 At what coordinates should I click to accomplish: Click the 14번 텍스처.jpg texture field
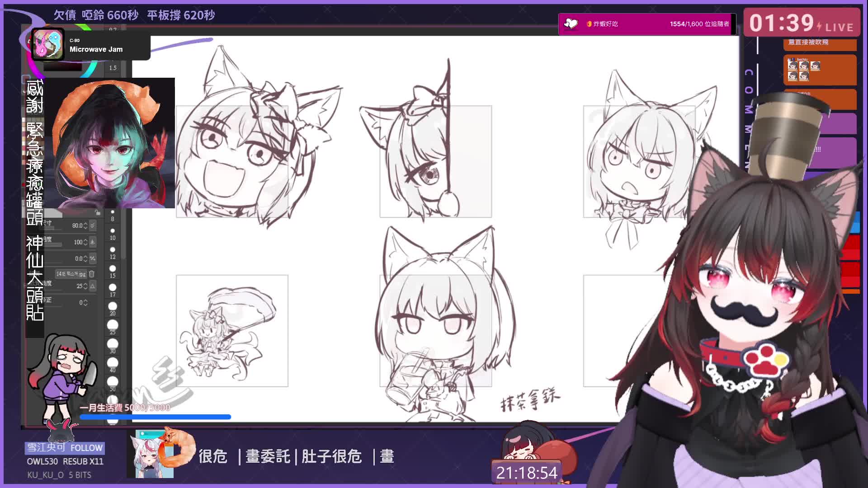click(71, 274)
